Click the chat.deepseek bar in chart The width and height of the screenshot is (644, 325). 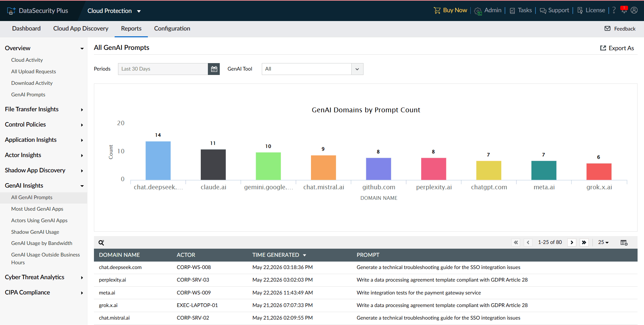point(158,160)
